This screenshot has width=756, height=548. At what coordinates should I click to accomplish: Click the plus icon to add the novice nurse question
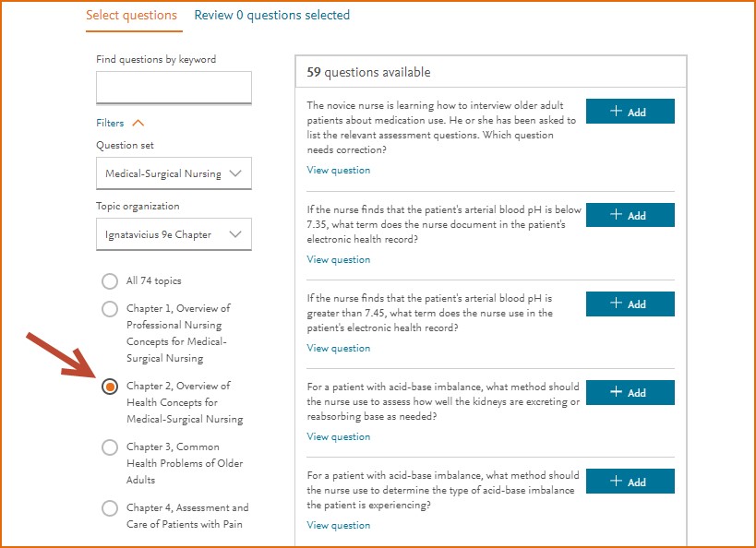pyautogui.click(x=615, y=110)
